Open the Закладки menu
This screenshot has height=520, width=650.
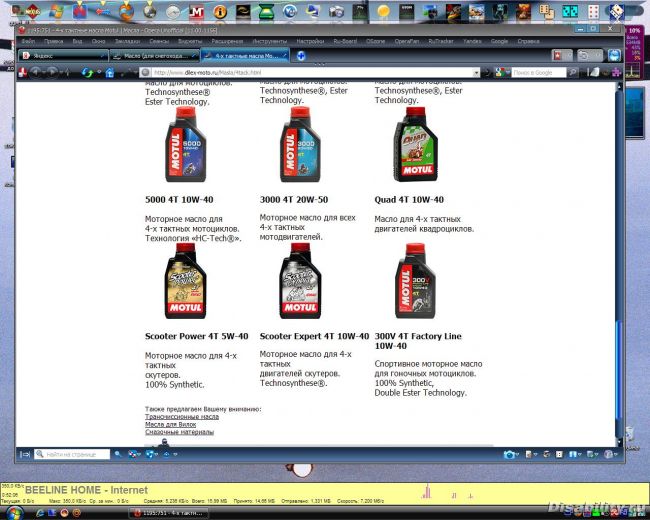tap(127, 41)
